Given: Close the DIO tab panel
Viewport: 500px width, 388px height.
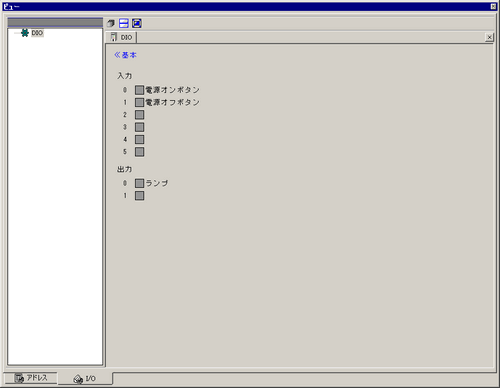Looking at the screenshot, I should pyautogui.click(x=489, y=37).
